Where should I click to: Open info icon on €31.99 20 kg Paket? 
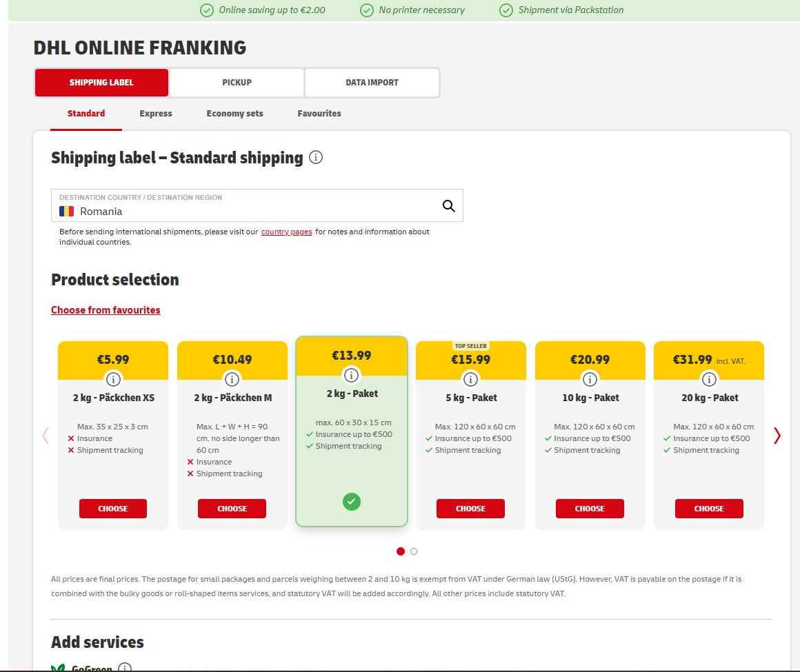point(709,379)
